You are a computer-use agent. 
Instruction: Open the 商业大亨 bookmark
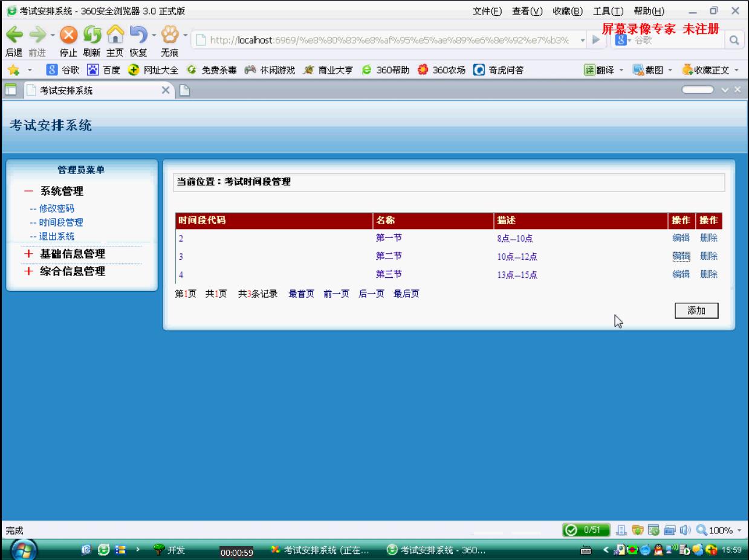click(328, 70)
